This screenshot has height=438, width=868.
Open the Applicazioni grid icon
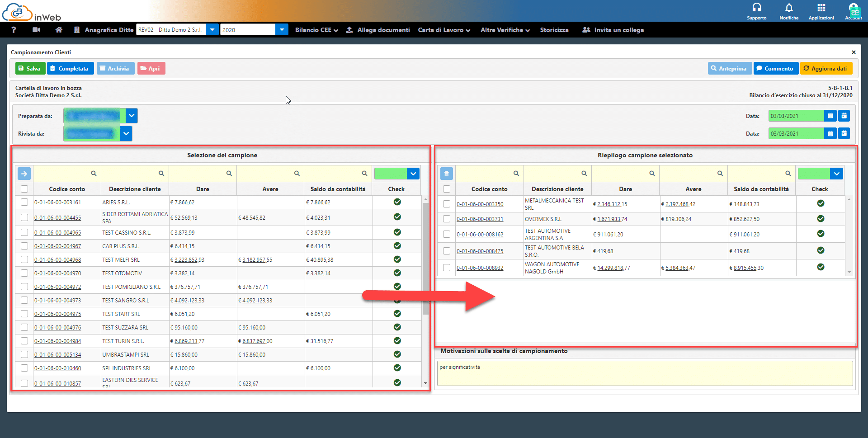click(821, 8)
